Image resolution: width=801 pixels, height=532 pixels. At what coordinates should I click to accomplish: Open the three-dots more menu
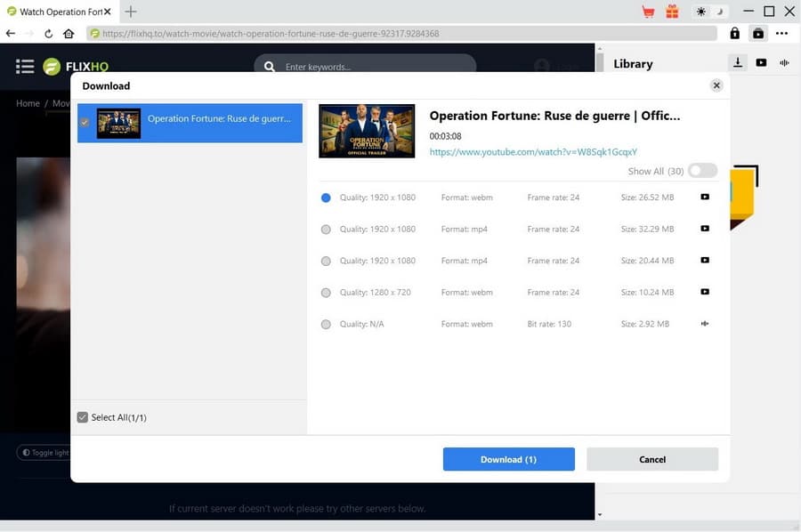click(781, 34)
